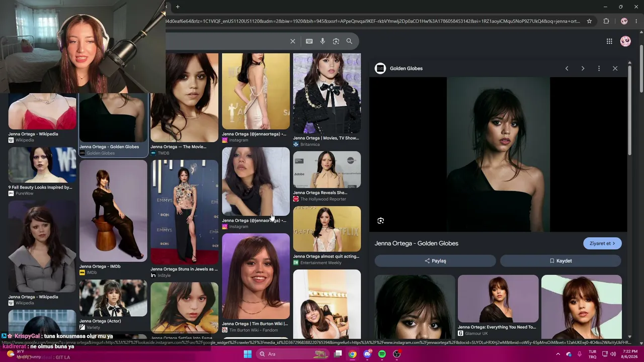Show the previous image in the preview panel
The image size is (644, 362).
point(567,68)
